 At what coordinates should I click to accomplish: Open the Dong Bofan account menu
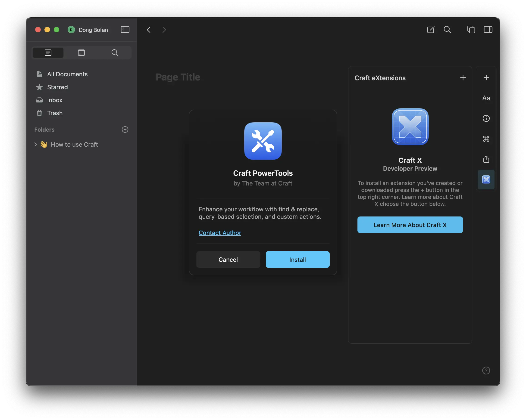(88, 30)
